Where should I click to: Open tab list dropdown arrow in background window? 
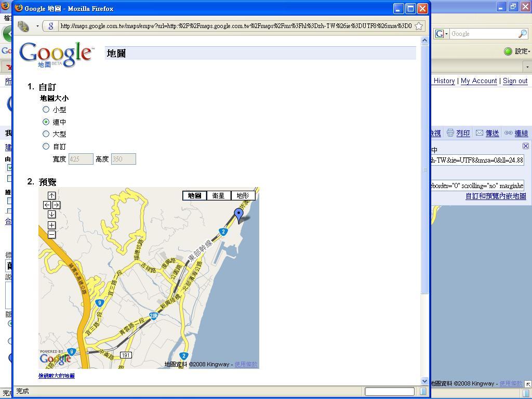527,67
